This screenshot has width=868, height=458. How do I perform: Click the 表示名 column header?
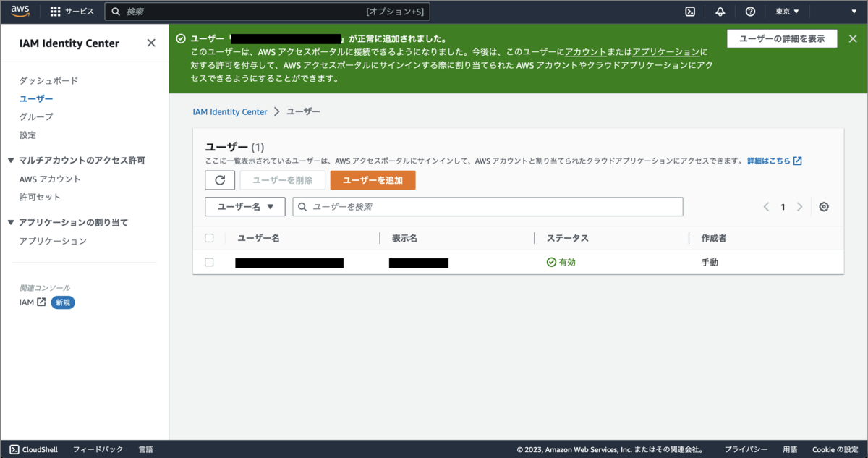tap(404, 237)
